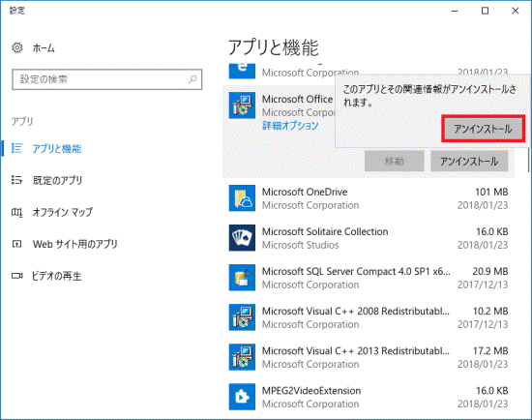The height and width of the screenshot is (420, 532).
Task: Click the オフライン マップ map icon
Action: [16, 212]
